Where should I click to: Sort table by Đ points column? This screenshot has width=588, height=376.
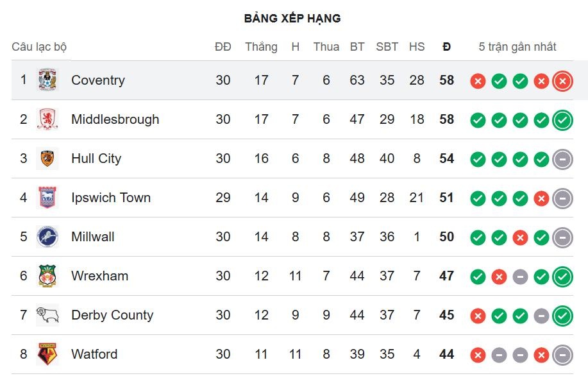pyautogui.click(x=446, y=47)
